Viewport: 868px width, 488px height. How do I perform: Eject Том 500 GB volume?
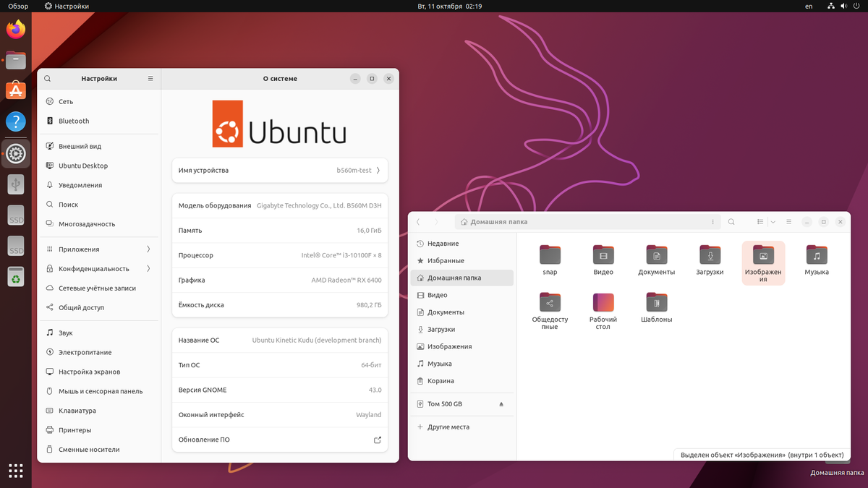[501, 404]
